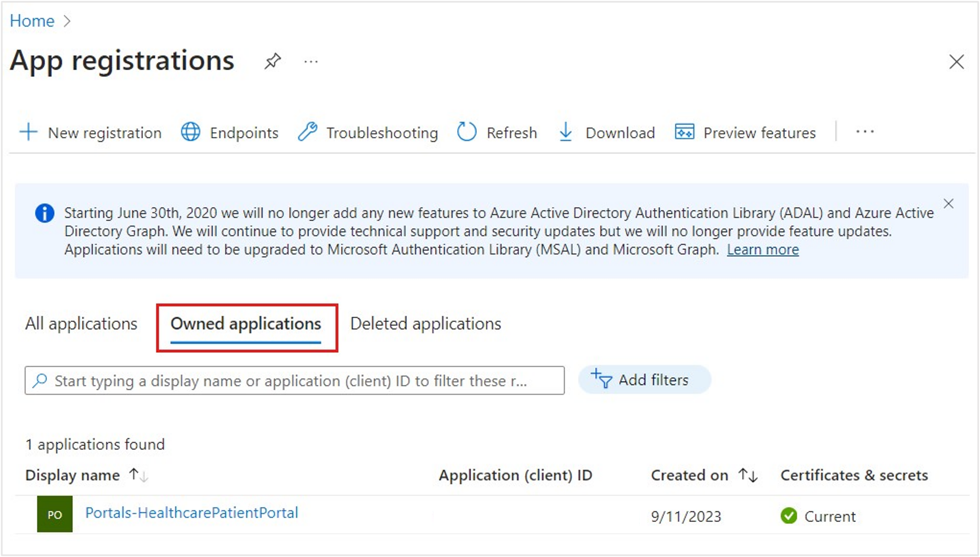Focus the display name filter search box
Screen dimensions: 980x557
click(x=294, y=380)
